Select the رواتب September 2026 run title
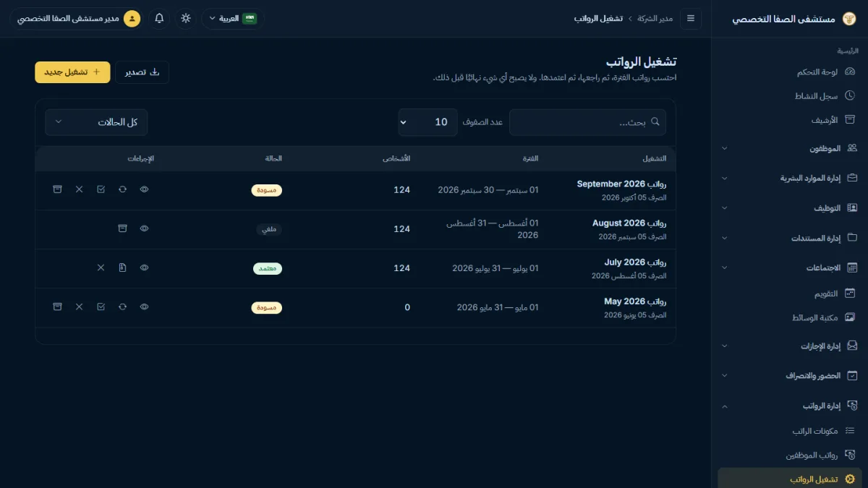868x488 pixels. (x=621, y=184)
